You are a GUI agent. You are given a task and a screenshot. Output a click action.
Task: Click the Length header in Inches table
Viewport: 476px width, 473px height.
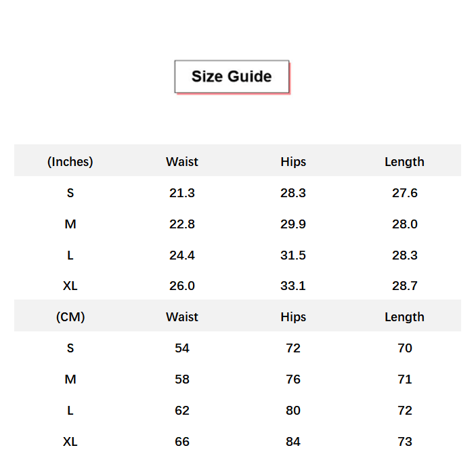coord(404,161)
